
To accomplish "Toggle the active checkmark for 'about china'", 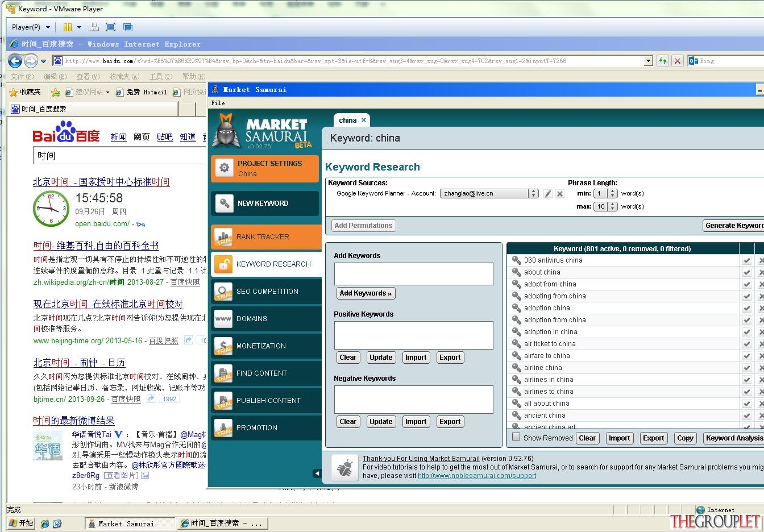I will click(747, 272).
